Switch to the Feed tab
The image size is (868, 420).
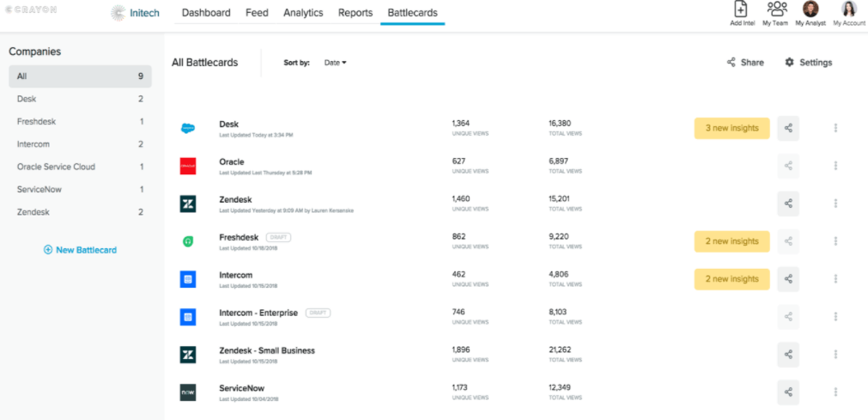[x=257, y=13]
